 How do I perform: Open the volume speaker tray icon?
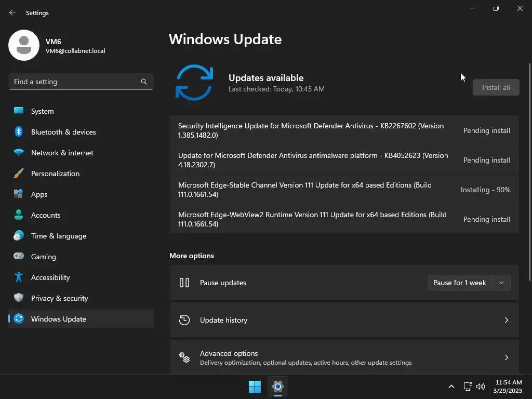point(481,387)
